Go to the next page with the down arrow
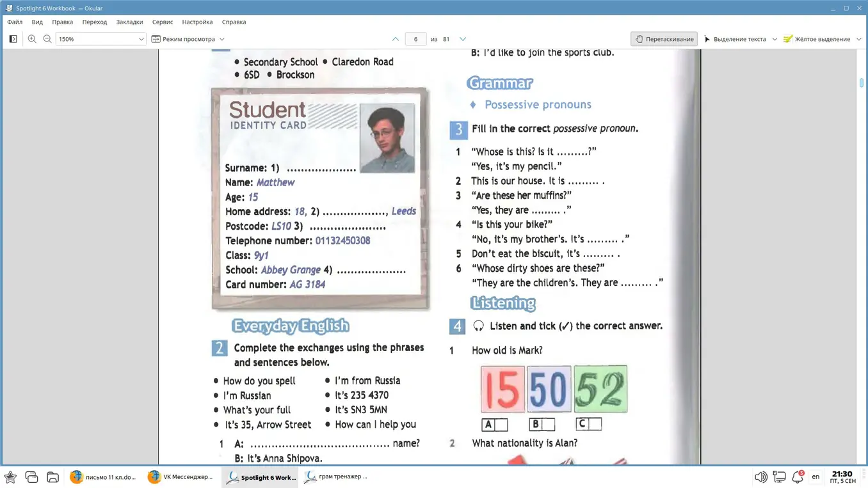The height and width of the screenshot is (488, 868). click(x=463, y=39)
